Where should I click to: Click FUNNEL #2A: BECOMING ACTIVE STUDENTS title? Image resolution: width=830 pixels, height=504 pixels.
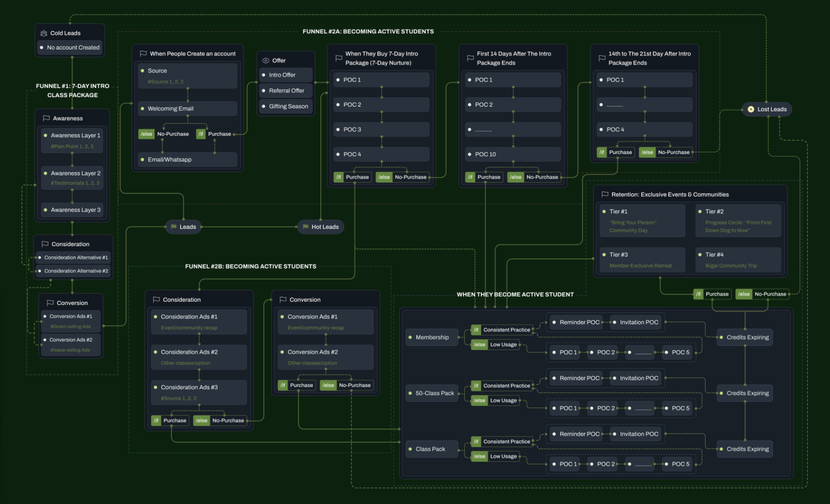click(368, 31)
